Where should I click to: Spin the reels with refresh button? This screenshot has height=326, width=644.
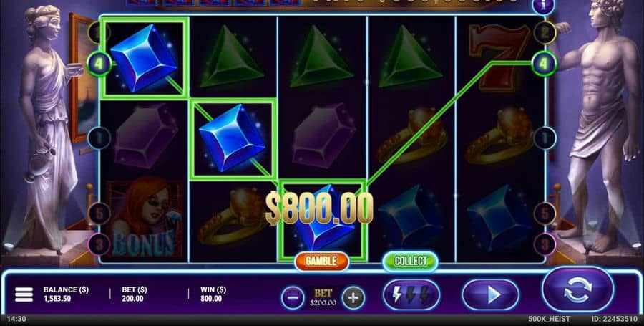(577, 289)
